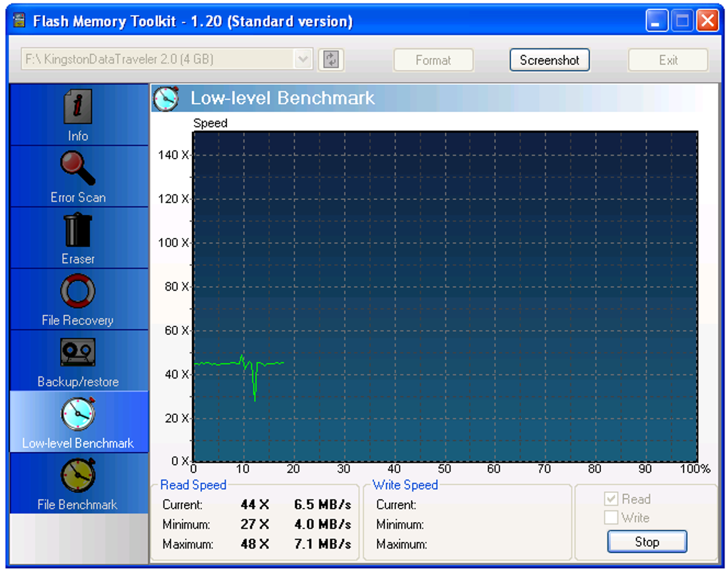Click the current read speed value 44 X
This screenshot has height=575, width=728.
[255, 504]
